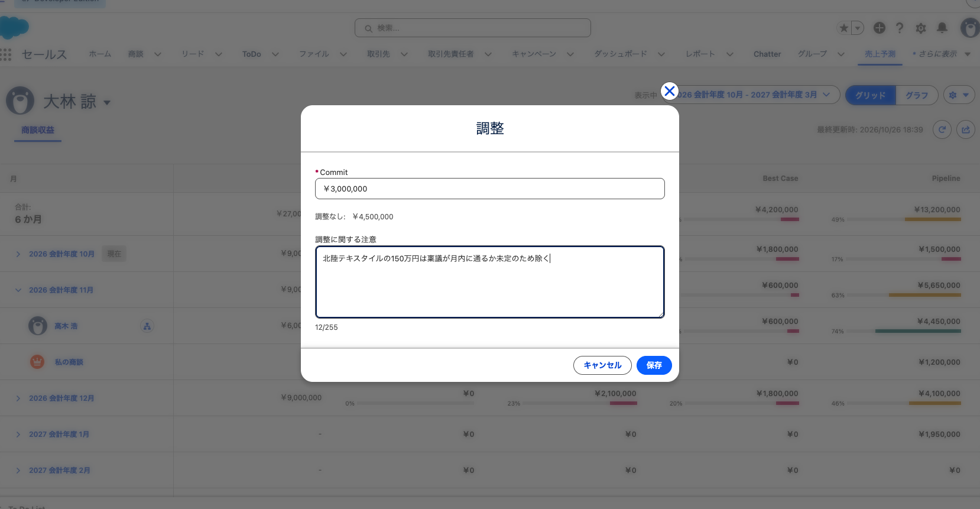The width and height of the screenshot is (980, 509).
Task: Close the adjustment dialog with the X icon
Action: pos(670,91)
